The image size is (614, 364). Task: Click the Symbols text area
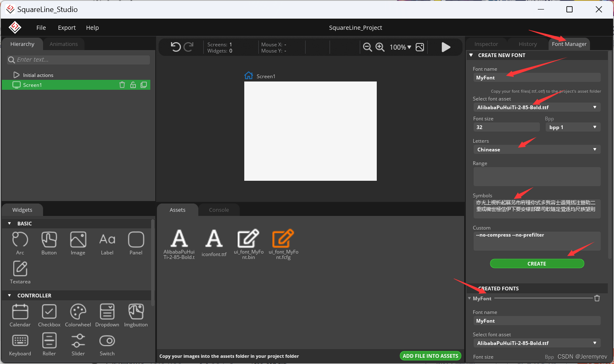pos(537,208)
